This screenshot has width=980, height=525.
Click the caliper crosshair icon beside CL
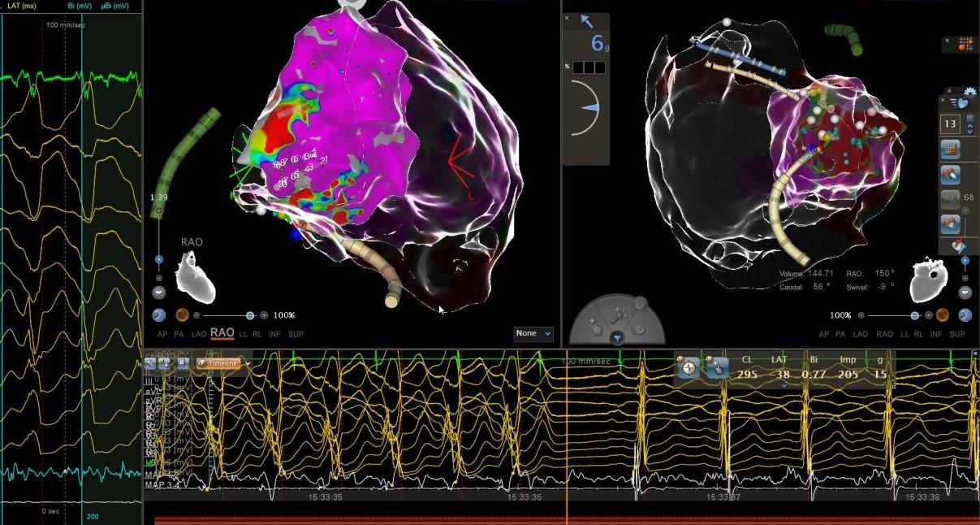[689, 367]
